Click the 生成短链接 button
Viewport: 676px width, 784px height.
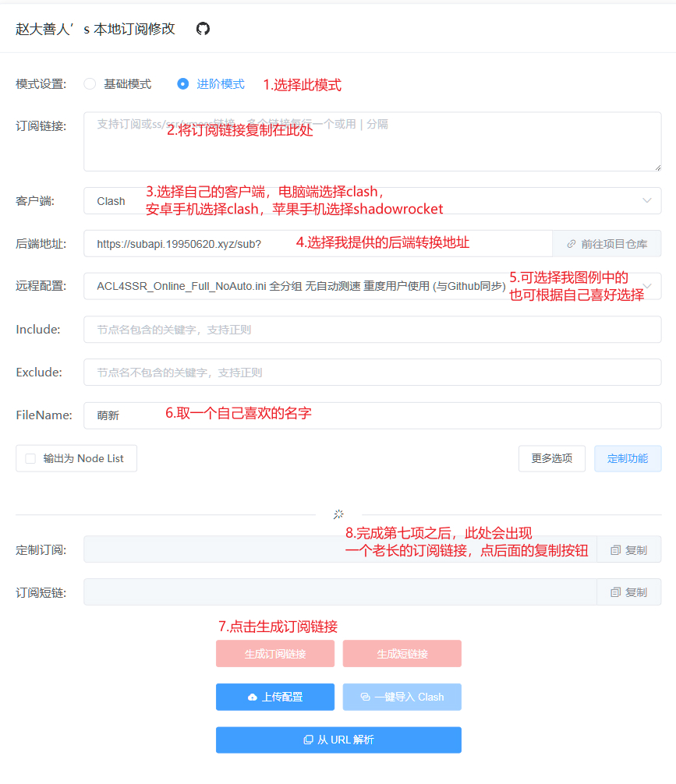(x=402, y=654)
